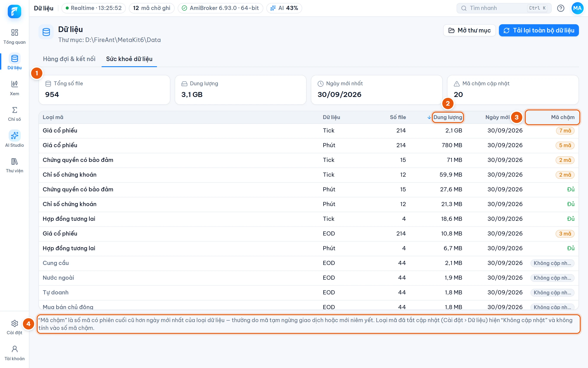The image size is (588, 368).
Task: Click Ngày mới nhất summary card
Action: 377,90
